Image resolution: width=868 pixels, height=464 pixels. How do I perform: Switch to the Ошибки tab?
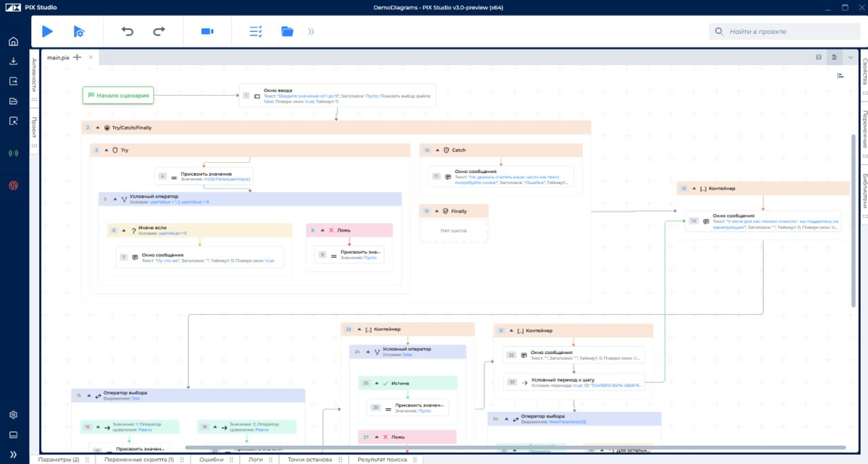coord(211,459)
